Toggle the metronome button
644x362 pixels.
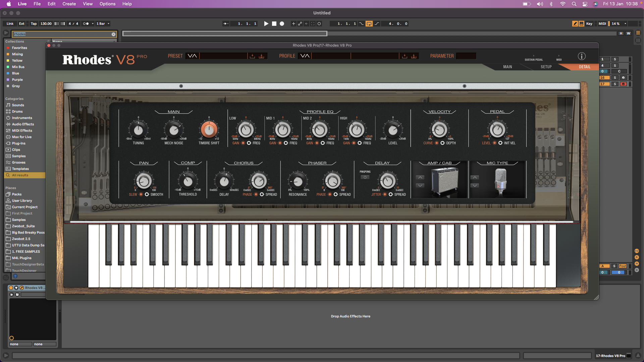coord(86,24)
